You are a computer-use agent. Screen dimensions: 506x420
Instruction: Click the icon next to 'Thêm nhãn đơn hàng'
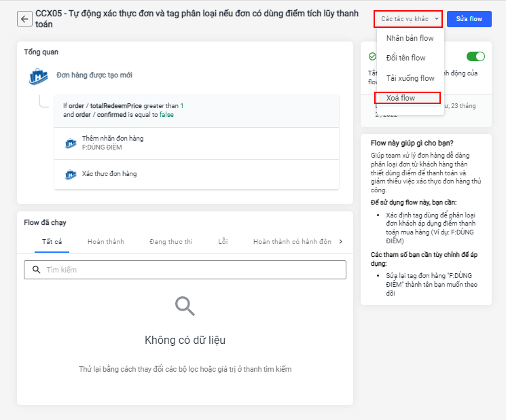tap(71, 143)
